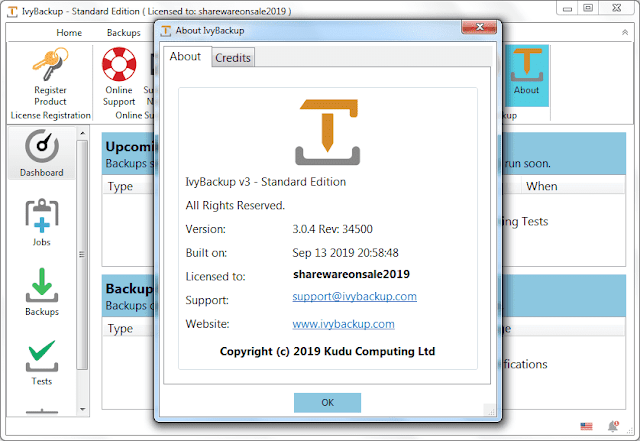Click the sharewareonsale2019 licensee name
Viewport: 640px width, 441px height.
point(351,274)
